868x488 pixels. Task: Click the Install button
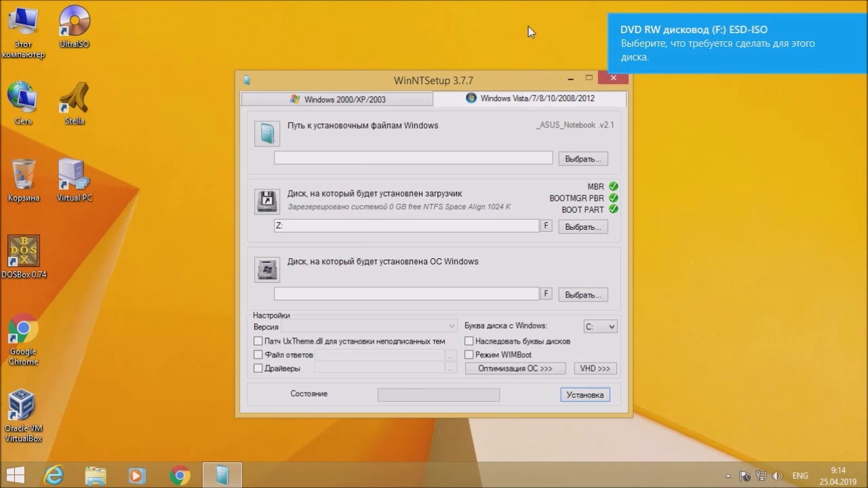(585, 394)
